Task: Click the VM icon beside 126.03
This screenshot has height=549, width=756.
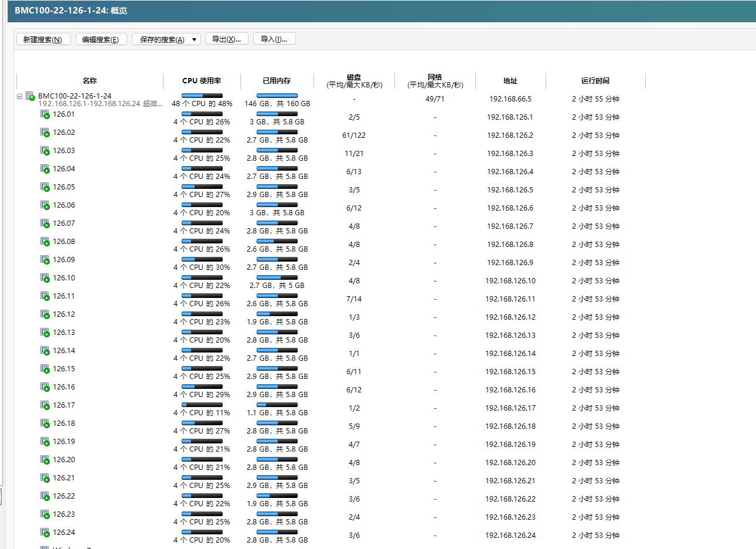Action: [x=45, y=151]
